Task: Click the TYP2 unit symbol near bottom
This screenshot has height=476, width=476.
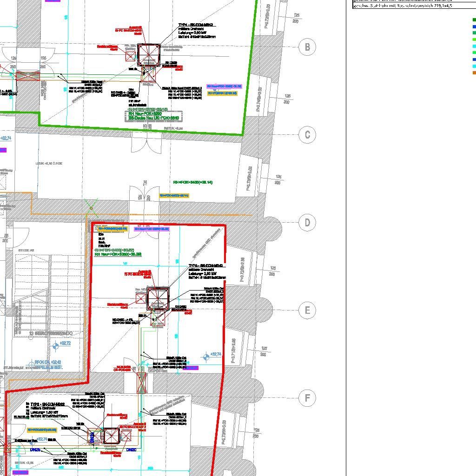Action: pyautogui.click(x=112, y=436)
